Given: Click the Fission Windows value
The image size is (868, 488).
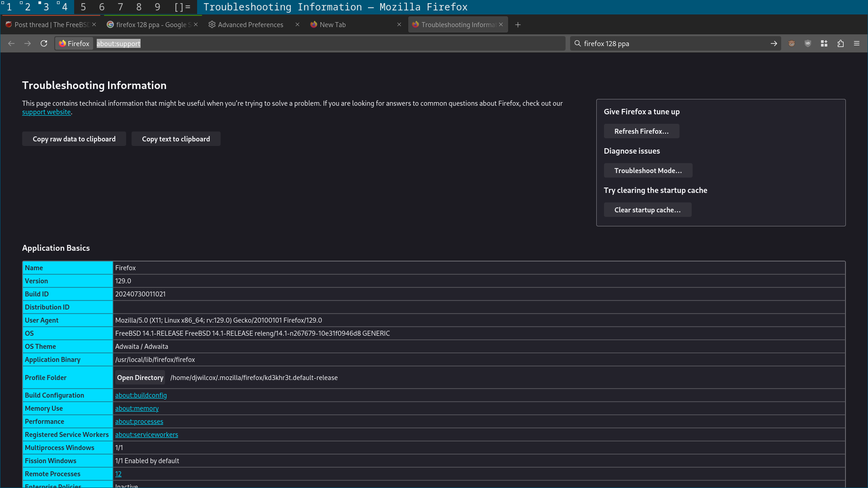Looking at the screenshot, I should tap(147, 461).
